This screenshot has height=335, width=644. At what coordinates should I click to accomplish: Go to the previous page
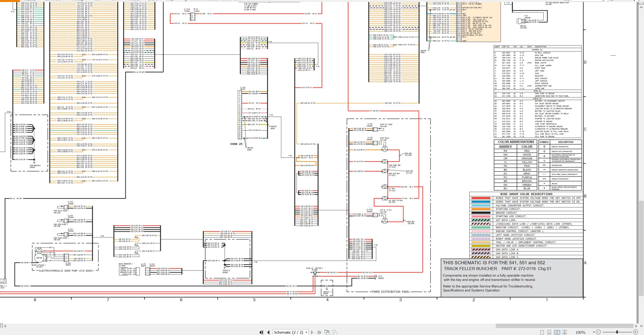coord(268,332)
